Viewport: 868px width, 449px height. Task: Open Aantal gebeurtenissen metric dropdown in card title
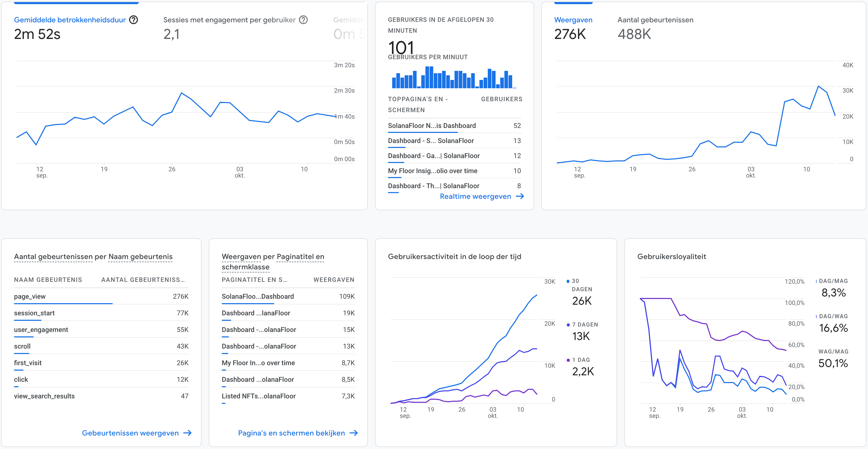pos(53,257)
